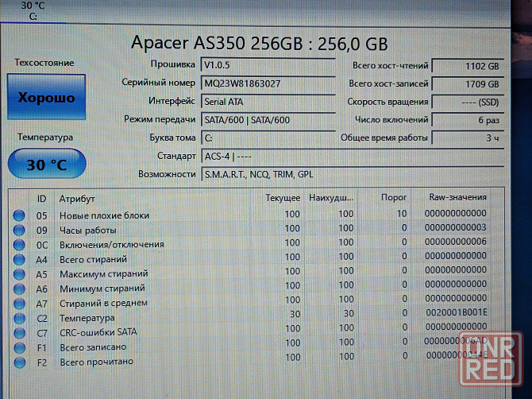Click the 30 °C temperature indicator button
This screenshot has height=399, width=532.
pyautogui.click(x=45, y=165)
